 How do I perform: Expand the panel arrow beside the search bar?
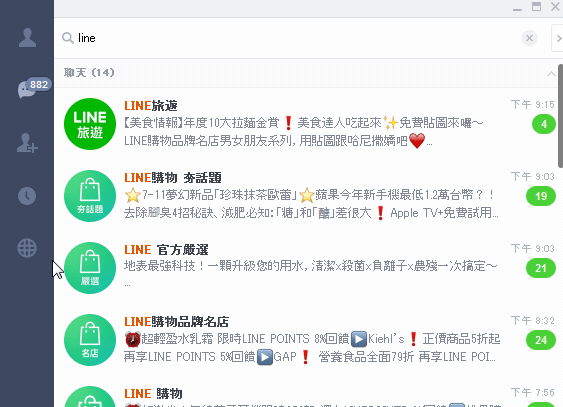(558, 38)
